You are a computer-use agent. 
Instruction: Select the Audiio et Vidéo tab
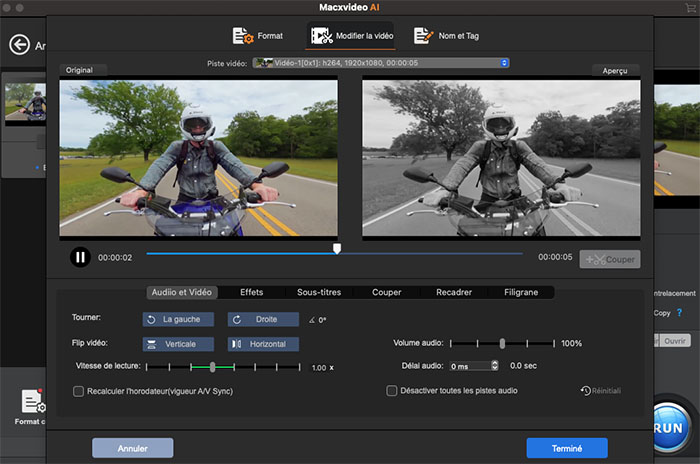pos(182,292)
